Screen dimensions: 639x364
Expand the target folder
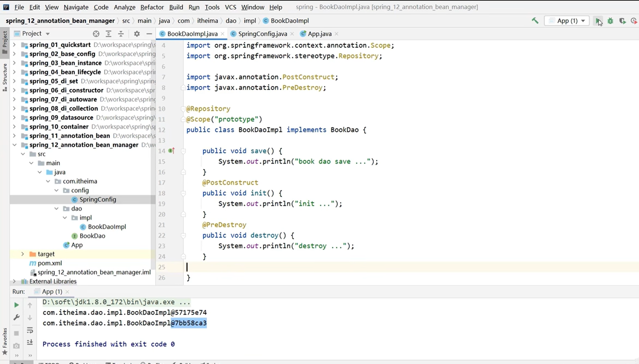click(23, 254)
